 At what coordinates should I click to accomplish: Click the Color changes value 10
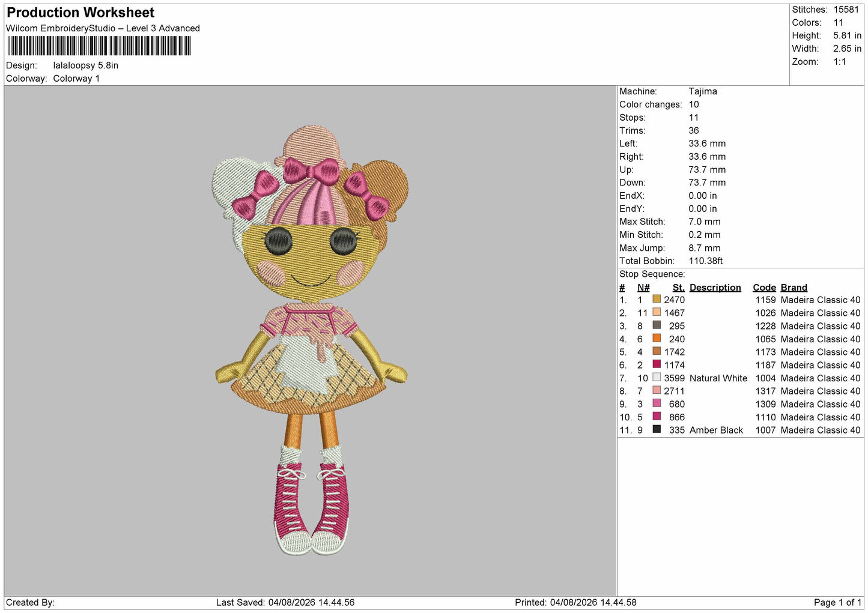[x=694, y=104]
